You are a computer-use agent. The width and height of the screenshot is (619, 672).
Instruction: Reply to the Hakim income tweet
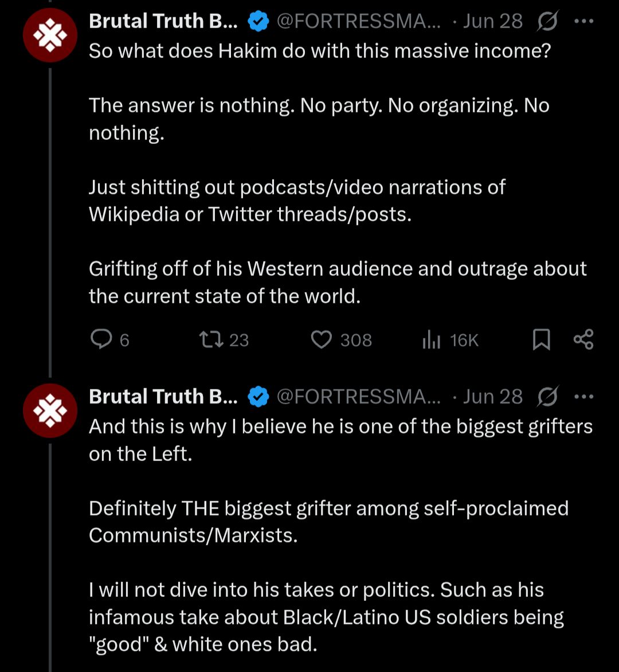(x=102, y=340)
